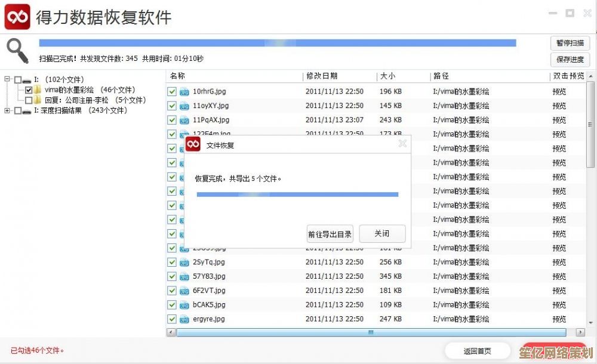The width and height of the screenshot is (597, 364).
Task: Uncheck the vima的水墨彩绘 folder checkbox
Action: pyautogui.click(x=28, y=89)
